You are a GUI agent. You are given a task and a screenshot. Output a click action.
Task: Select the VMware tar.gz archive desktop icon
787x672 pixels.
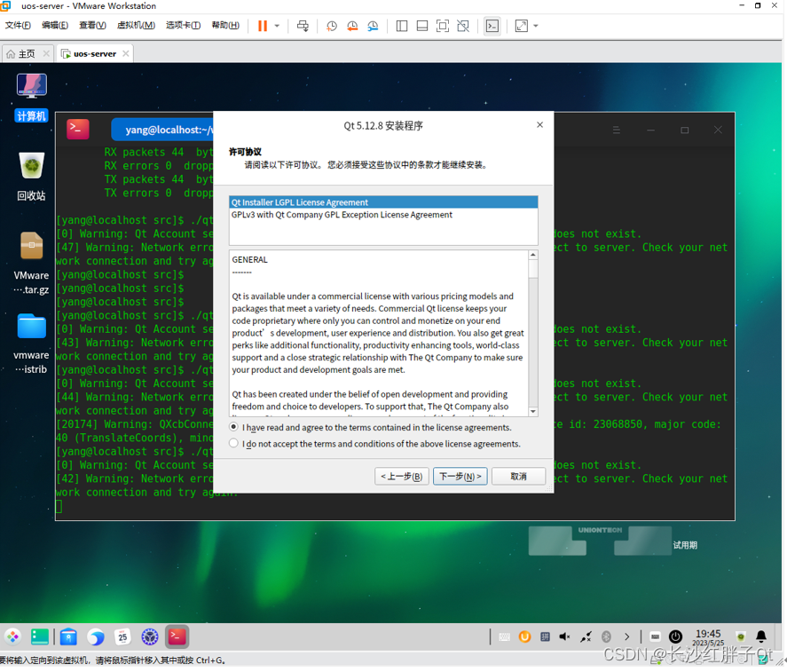[x=31, y=263]
